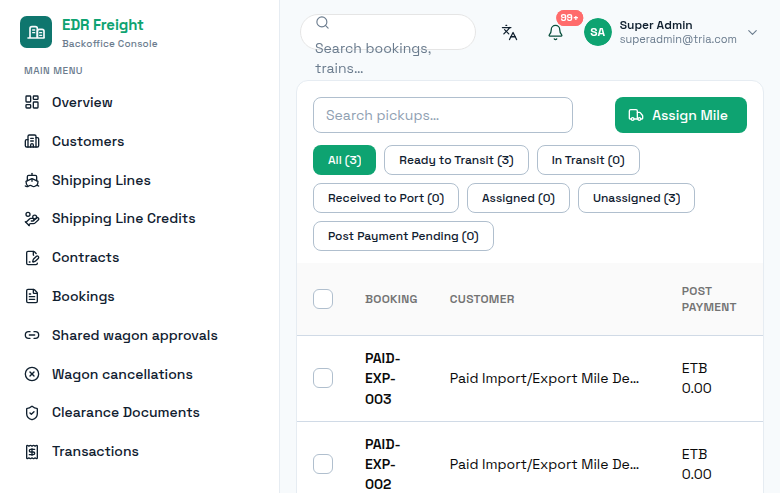Click the POST PAYMENT column header
Screen dimensions: 780x493
click(709, 299)
